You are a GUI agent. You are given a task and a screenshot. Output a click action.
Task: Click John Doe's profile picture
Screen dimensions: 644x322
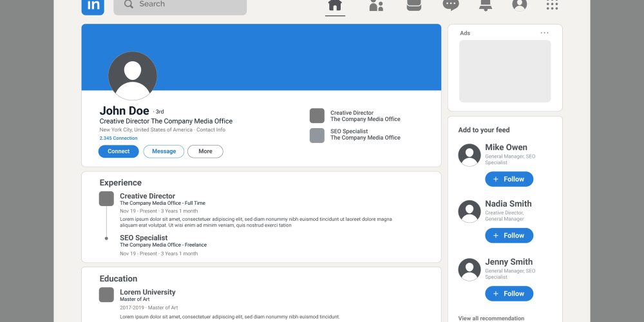[x=133, y=76]
